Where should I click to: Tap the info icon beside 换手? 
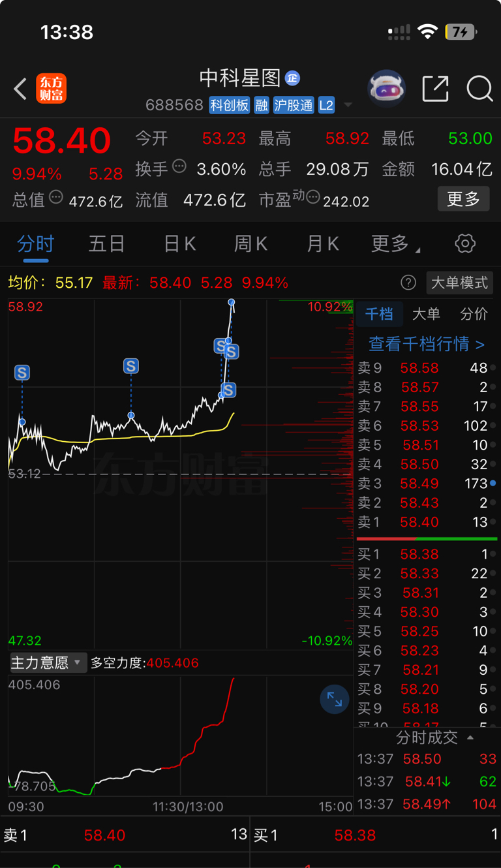coord(179,166)
